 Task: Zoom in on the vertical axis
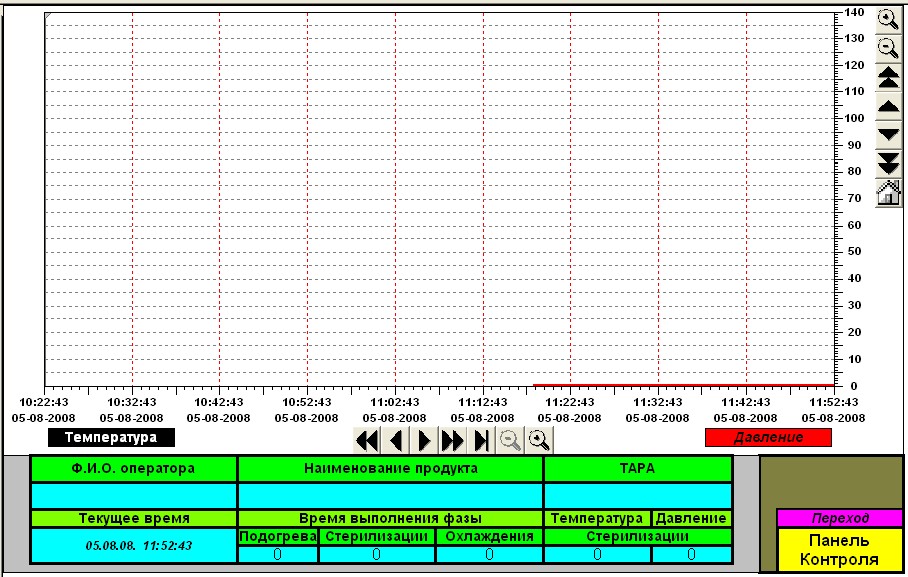887,18
